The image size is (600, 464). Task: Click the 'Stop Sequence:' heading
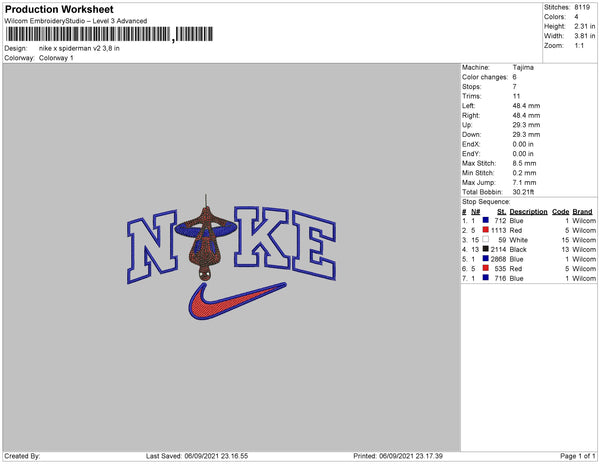tap(486, 202)
